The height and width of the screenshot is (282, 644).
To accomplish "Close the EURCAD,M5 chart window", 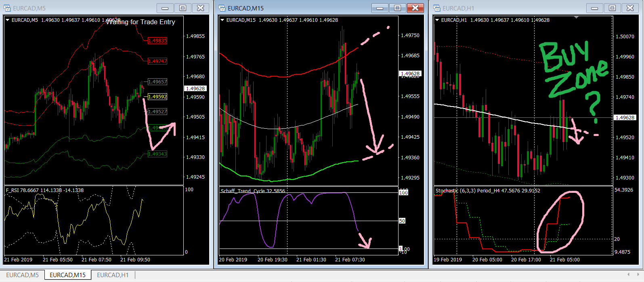I will pos(201,8).
